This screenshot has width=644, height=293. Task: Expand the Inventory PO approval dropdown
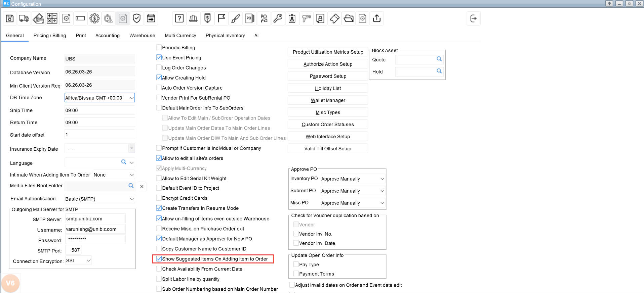pyautogui.click(x=382, y=179)
